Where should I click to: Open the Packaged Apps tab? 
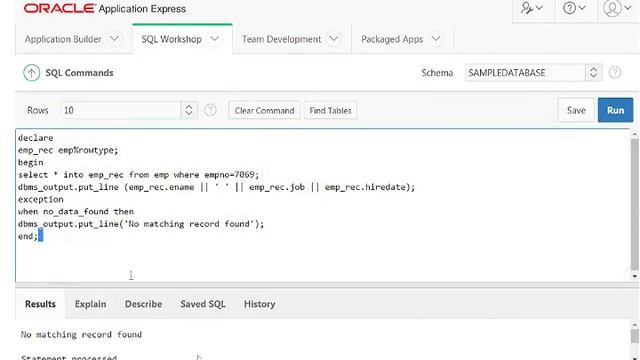click(x=392, y=39)
